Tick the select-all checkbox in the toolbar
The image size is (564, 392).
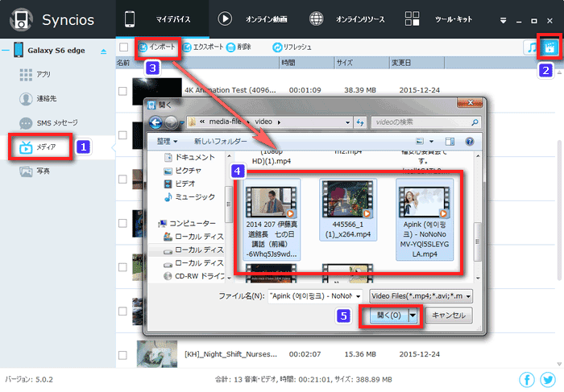[x=124, y=47]
